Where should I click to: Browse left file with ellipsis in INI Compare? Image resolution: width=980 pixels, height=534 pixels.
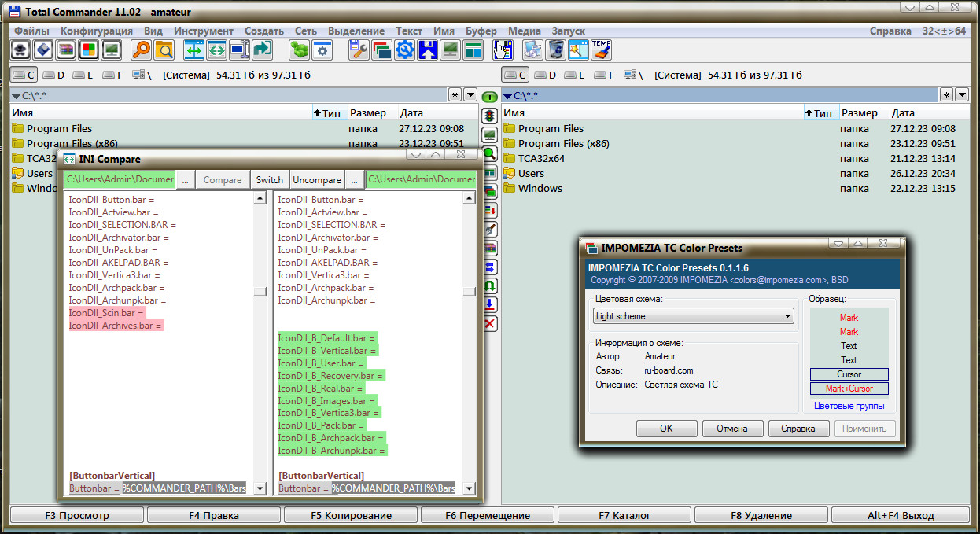pyautogui.click(x=185, y=179)
